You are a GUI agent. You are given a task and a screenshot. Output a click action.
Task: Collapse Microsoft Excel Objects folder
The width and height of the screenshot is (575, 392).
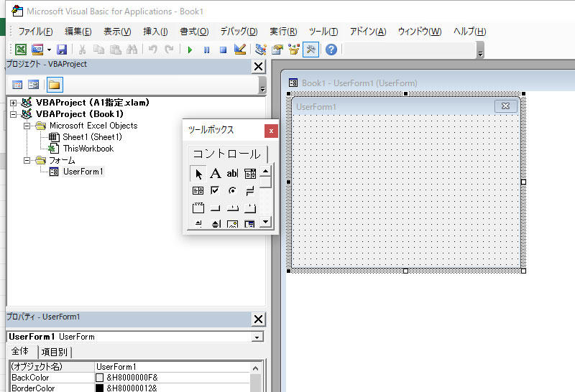(x=27, y=126)
